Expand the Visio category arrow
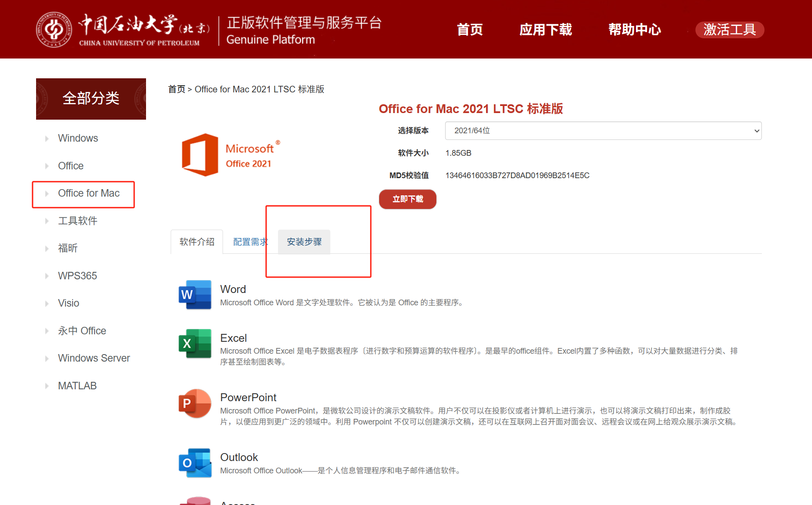This screenshot has width=812, height=505. 47,304
